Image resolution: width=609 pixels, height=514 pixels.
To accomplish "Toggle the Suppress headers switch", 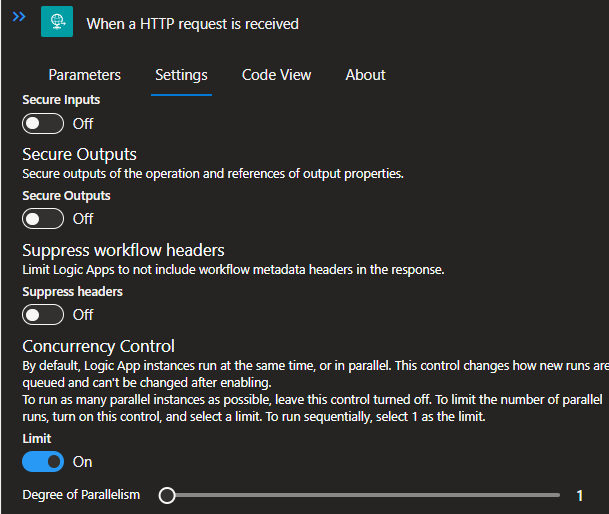I will [43, 315].
